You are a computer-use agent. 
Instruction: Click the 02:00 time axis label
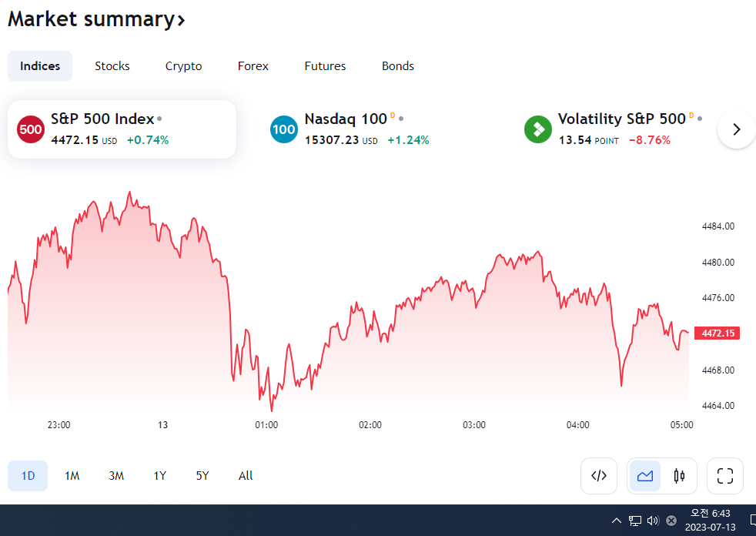370,425
